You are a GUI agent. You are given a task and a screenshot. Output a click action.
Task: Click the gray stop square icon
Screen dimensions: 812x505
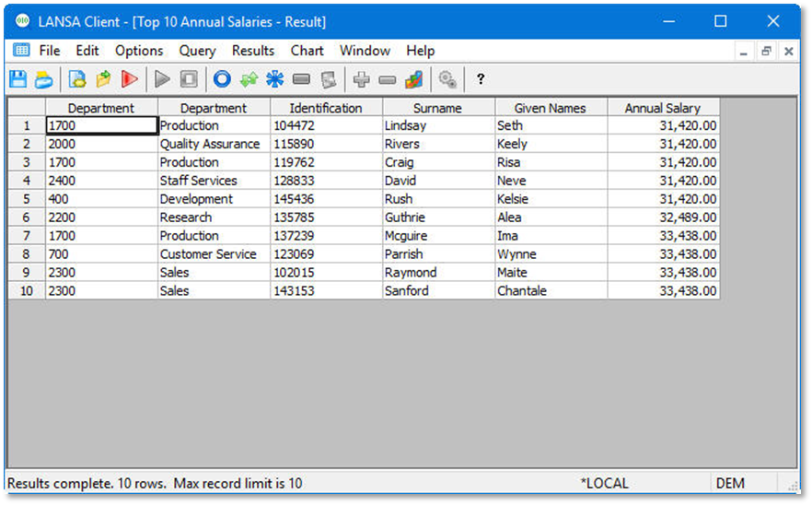coord(189,79)
